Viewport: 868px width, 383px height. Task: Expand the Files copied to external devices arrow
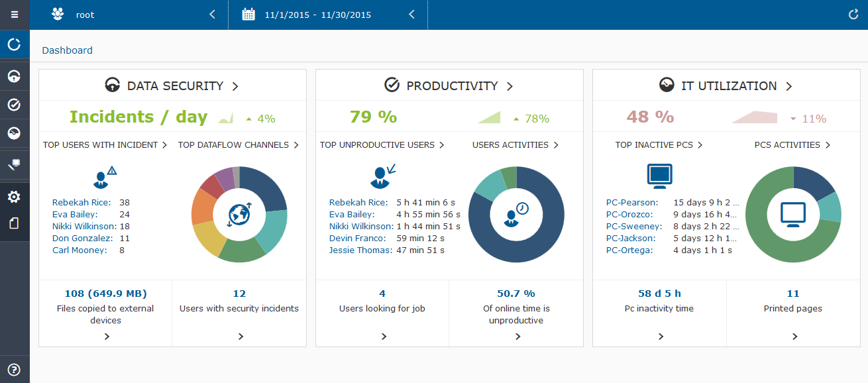click(x=107, y=337)
